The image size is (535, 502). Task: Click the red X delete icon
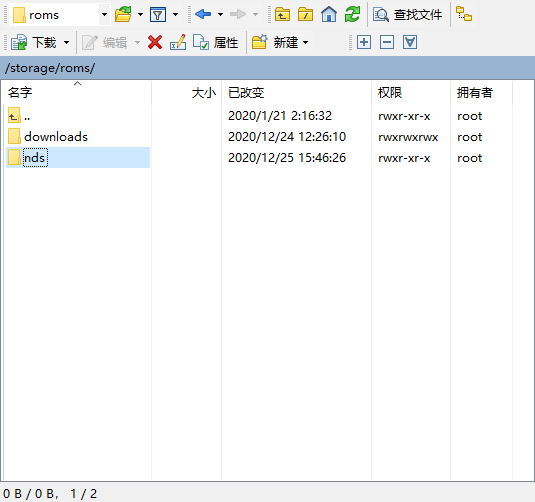pos(155,42)
